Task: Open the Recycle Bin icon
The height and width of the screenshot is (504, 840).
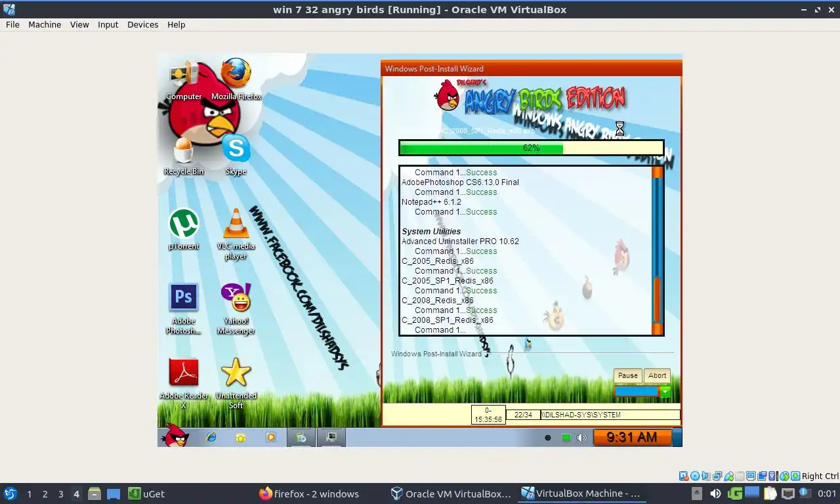Action: click(x=184, y=156)
